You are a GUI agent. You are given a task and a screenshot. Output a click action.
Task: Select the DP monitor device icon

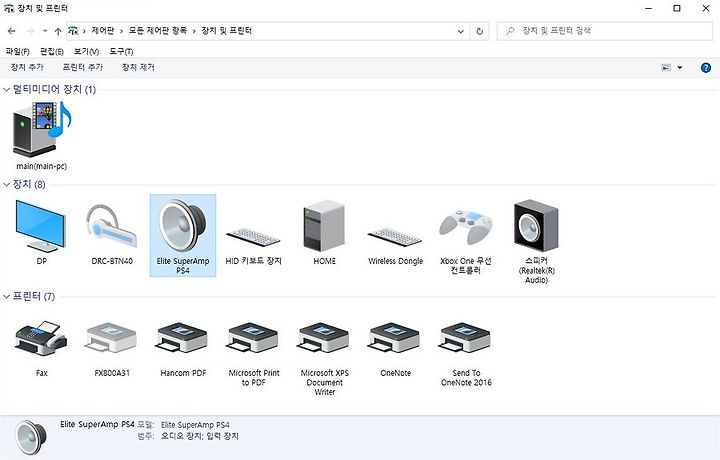[41, 225]
